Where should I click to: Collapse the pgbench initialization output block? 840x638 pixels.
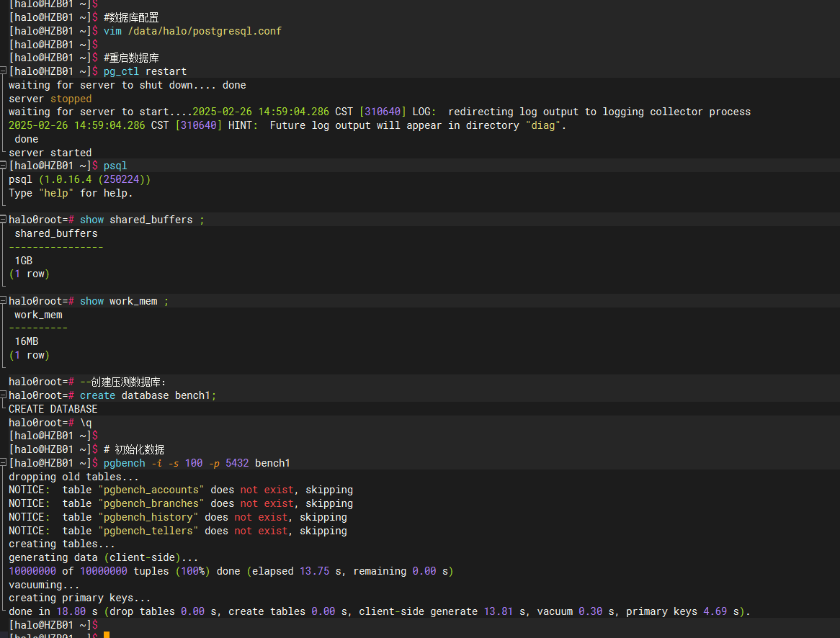coord(3,462)
